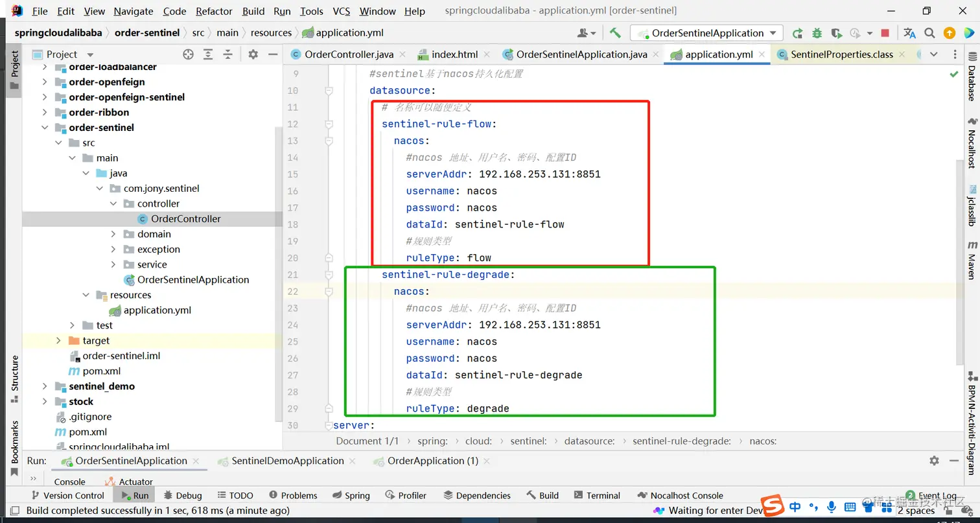This screenshot has height=523, width=980.
Task: Click the Expand All icon in Project panel
Action: (x=207, y=54)
